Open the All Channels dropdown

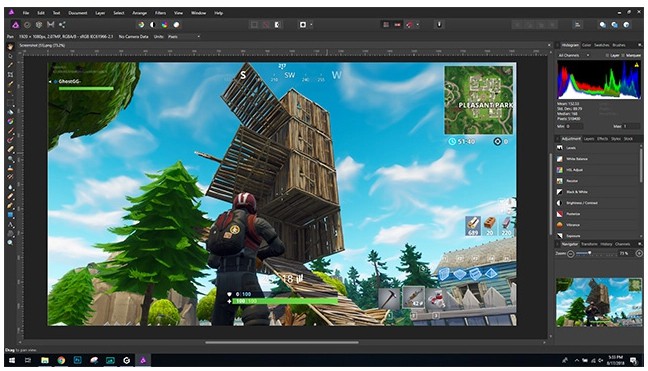tap(574, 55)
